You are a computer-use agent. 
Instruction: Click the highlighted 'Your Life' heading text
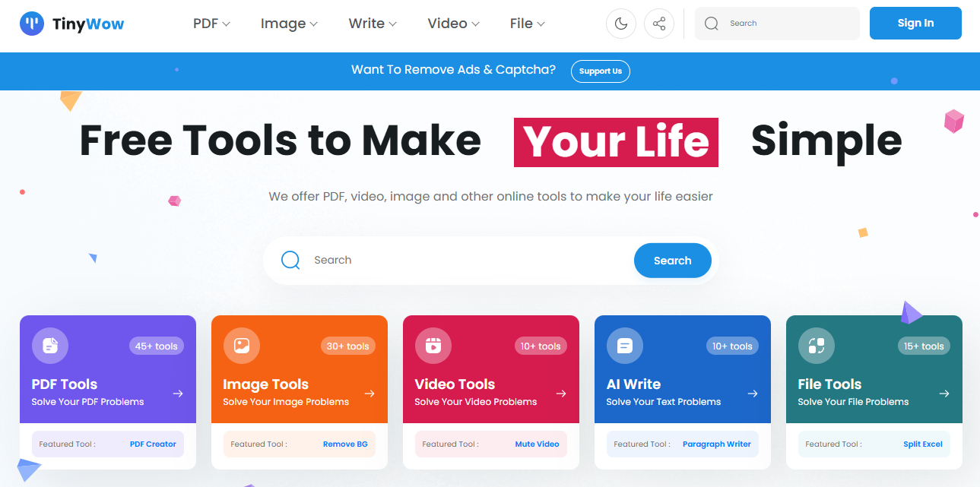(x=616, y=142)
